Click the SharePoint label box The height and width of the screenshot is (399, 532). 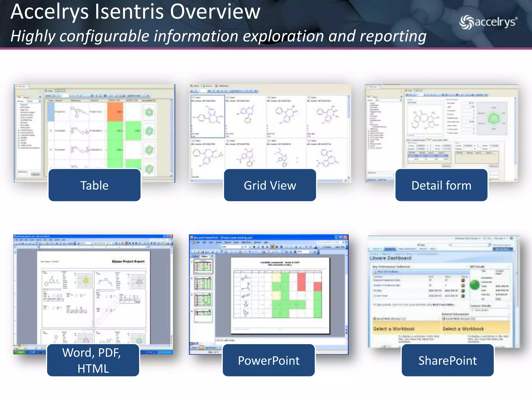448,360
